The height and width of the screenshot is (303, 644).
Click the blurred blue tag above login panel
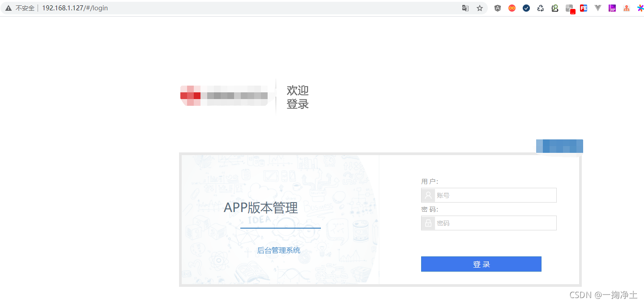point(559,146)
